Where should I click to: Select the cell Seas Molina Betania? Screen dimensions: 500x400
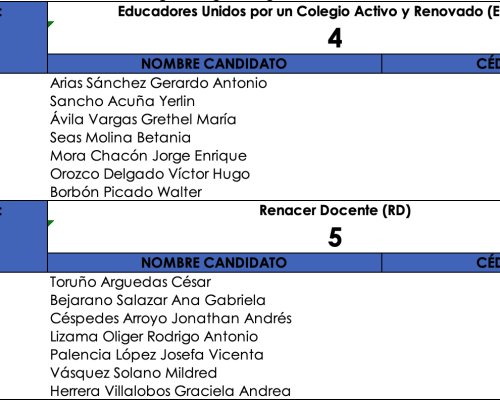point(215,137)
